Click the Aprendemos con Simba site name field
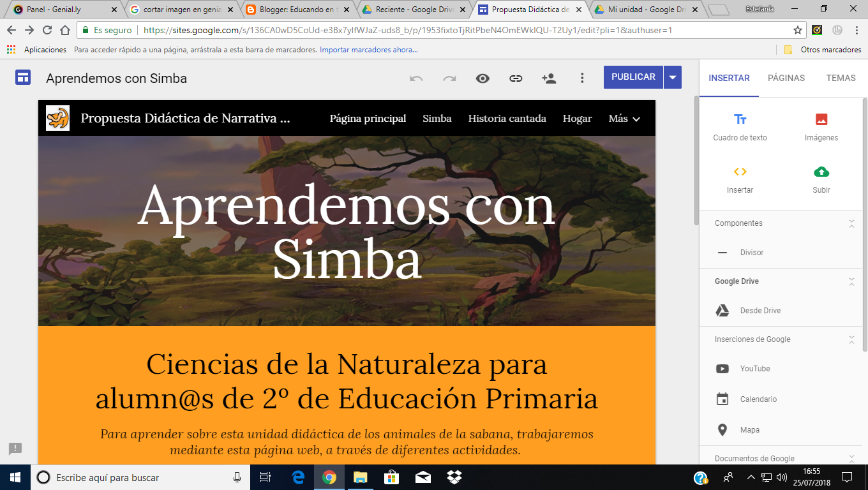868x490 pixels. (x=117, y=78)
